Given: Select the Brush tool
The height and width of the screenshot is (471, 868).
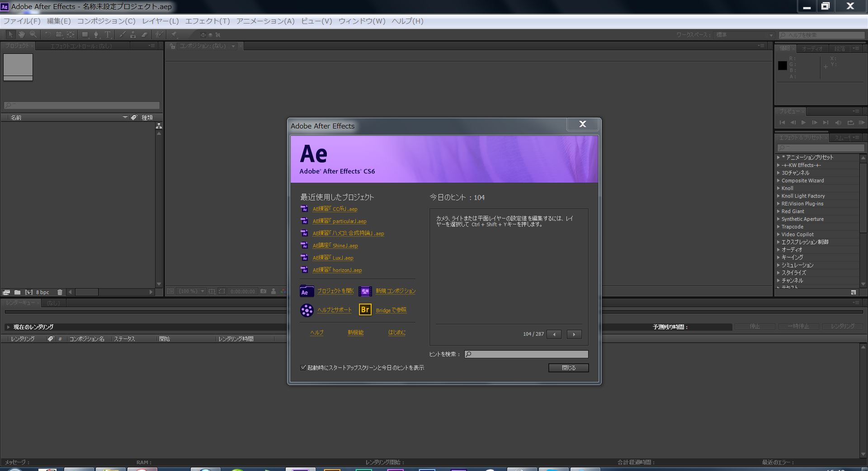Looking at the screenshot, I should coord(122,34).
